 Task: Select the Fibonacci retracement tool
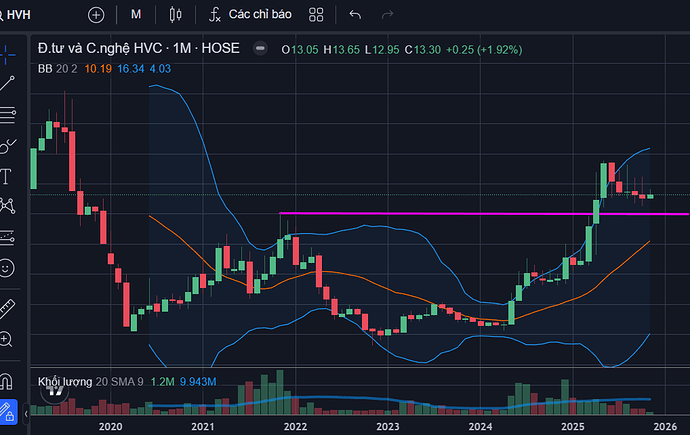[7, 115]
